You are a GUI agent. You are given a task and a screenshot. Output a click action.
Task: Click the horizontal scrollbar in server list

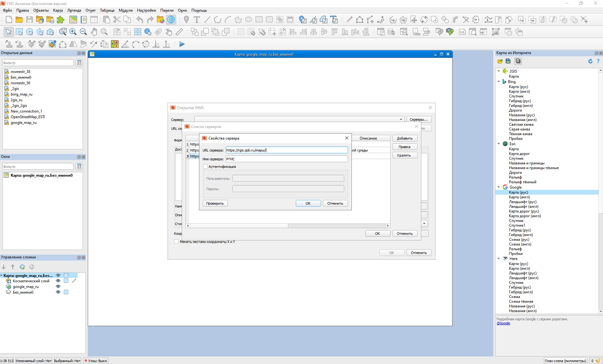coord(239,226)
